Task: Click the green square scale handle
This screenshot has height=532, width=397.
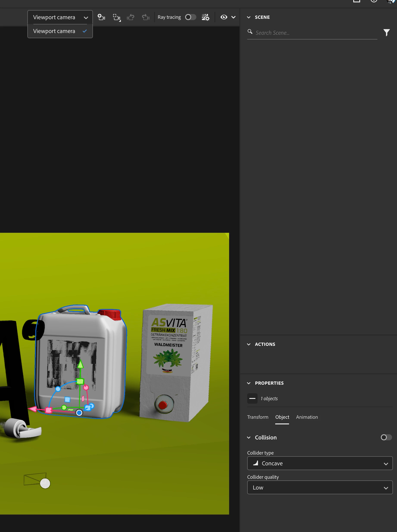Action: tap(80, 381)
